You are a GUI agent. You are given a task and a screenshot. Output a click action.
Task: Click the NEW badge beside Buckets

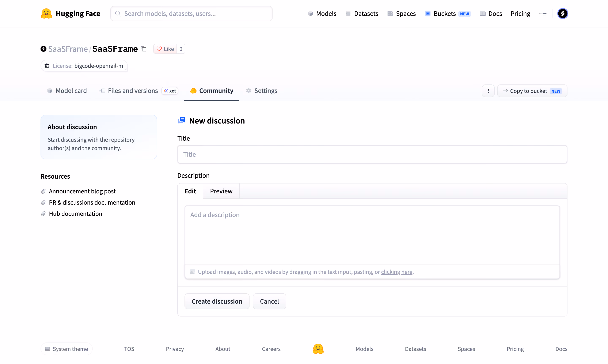[x=464, y=14]
